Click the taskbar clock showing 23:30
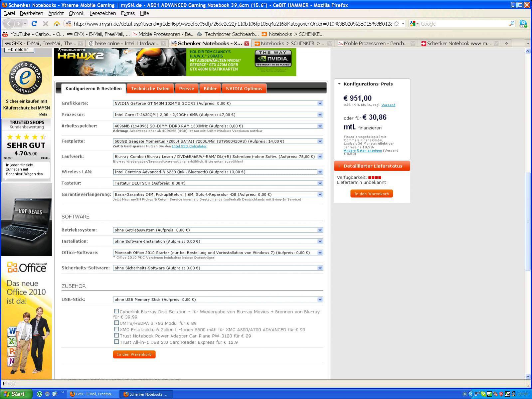 [x=523, y=394]
